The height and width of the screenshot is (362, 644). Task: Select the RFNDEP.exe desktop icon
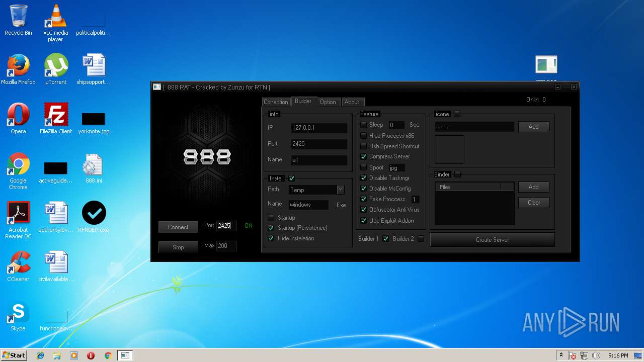coord(94,217)
